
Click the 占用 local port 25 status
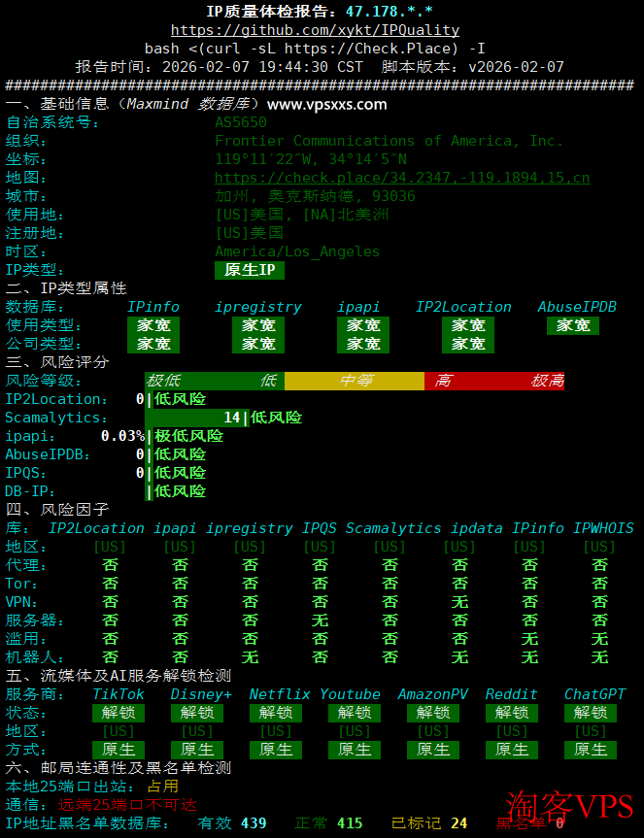coord(162,787)
